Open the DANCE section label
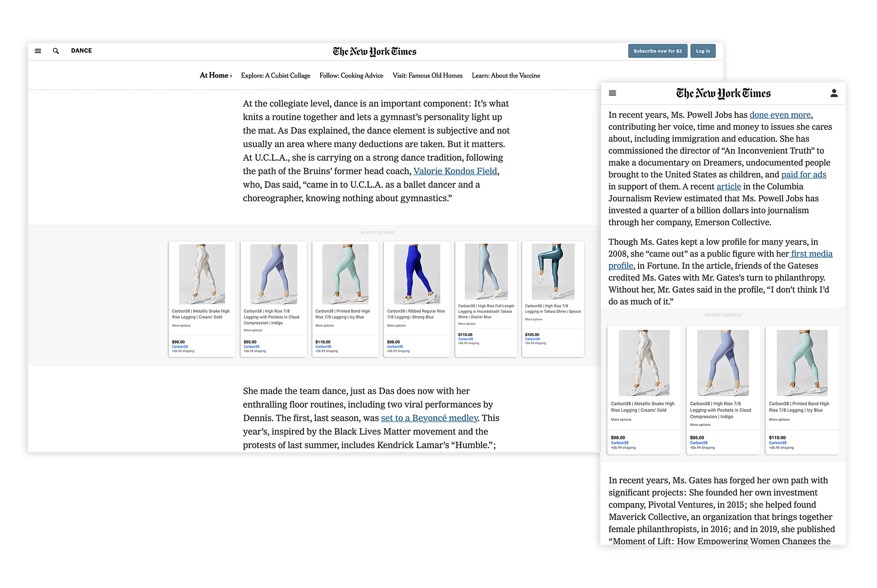Screen dimensions: 877x588 click(81, 51)
